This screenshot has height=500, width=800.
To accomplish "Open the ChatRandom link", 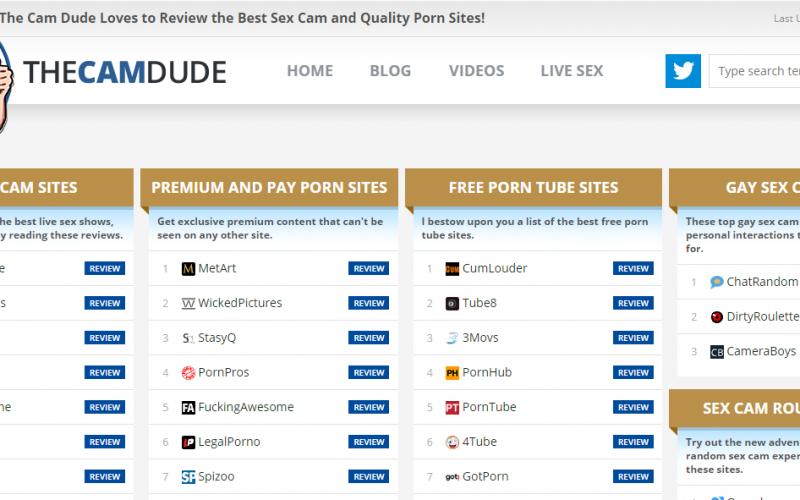I will (x=762, y=282).
